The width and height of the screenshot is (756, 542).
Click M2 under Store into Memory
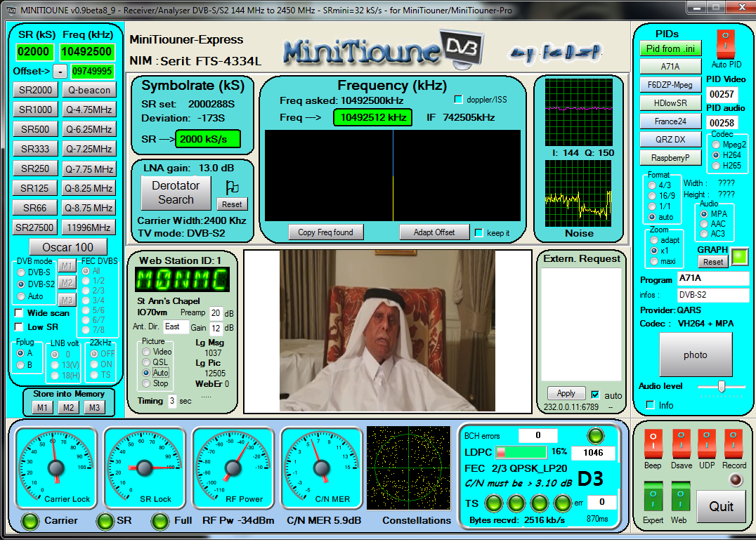68,408
